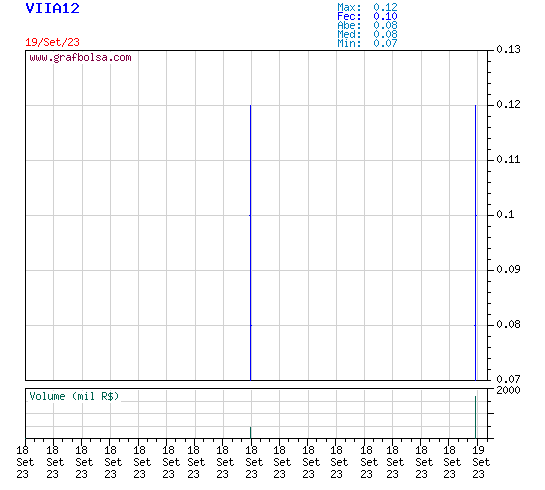Click the 0.07 price axis label
Viewport: 545px width, 490px height.
coord(508,379)
